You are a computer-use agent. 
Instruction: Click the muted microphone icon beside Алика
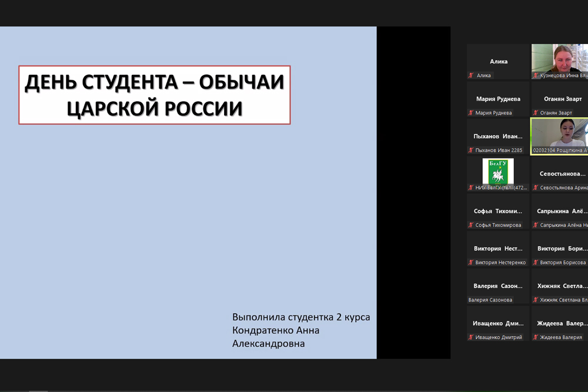coord(471,75)
